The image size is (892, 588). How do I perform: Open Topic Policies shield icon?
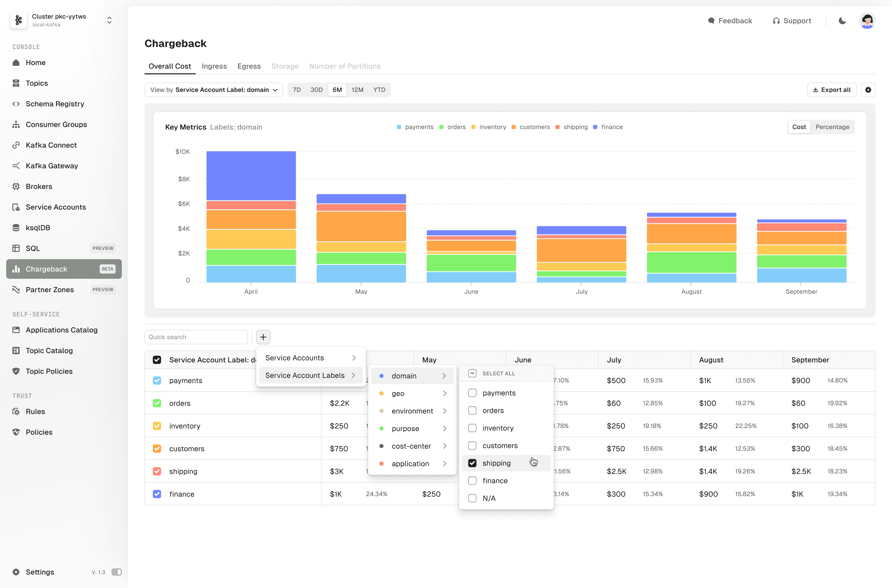(x=16, y=371)
